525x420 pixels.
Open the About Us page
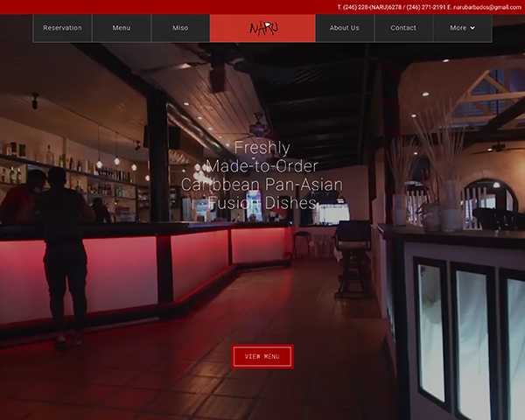345,28
